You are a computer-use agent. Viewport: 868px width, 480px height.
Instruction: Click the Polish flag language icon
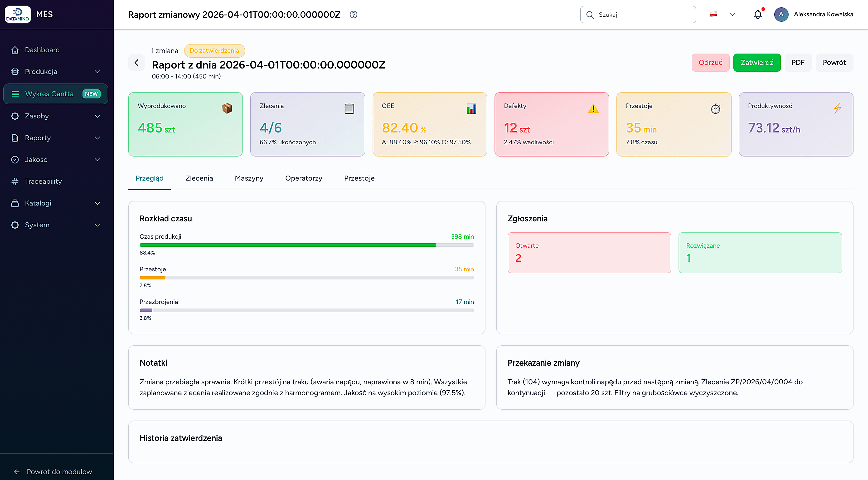(x=713, y=14)
